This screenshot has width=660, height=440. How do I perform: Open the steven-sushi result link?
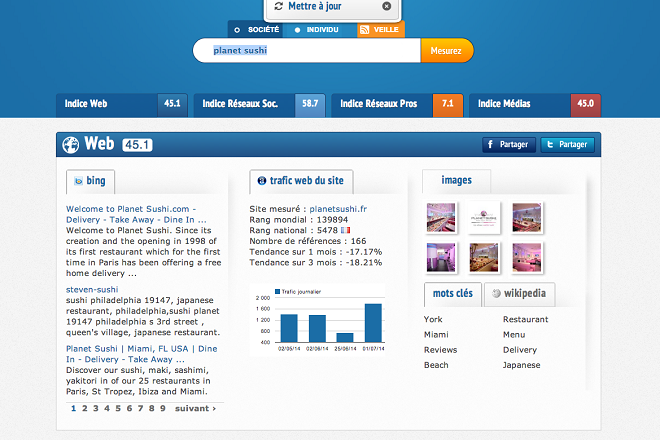92,290
